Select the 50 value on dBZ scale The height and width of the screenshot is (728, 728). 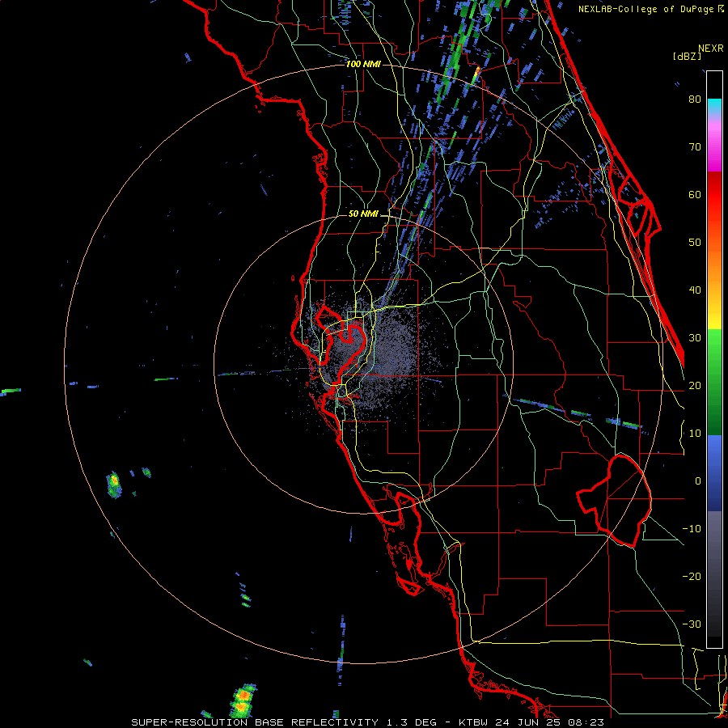click(x=695, y=243)
